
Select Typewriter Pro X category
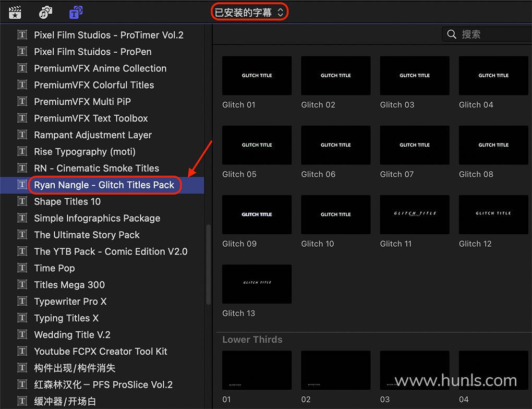pos(70,301)
